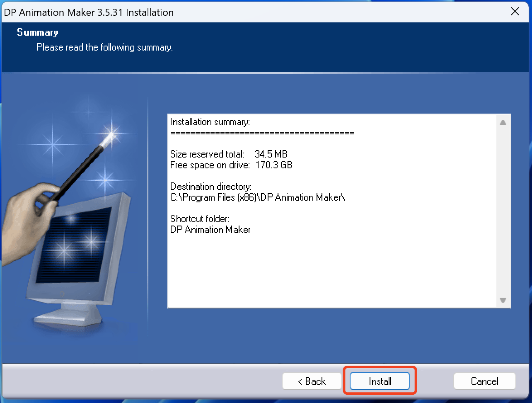Go back with the Back button
This screenshot has height=403, width=532.
pos(312,381)
